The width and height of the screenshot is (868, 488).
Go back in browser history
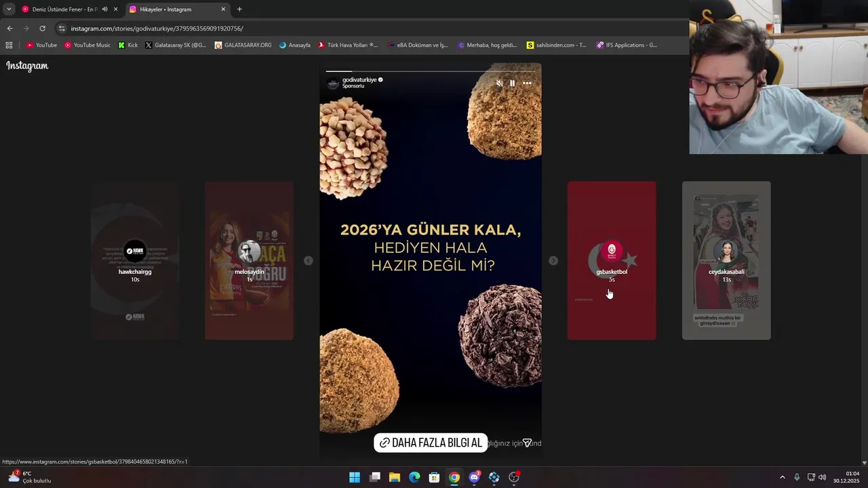pyautogui.click(x=9, y=28)
